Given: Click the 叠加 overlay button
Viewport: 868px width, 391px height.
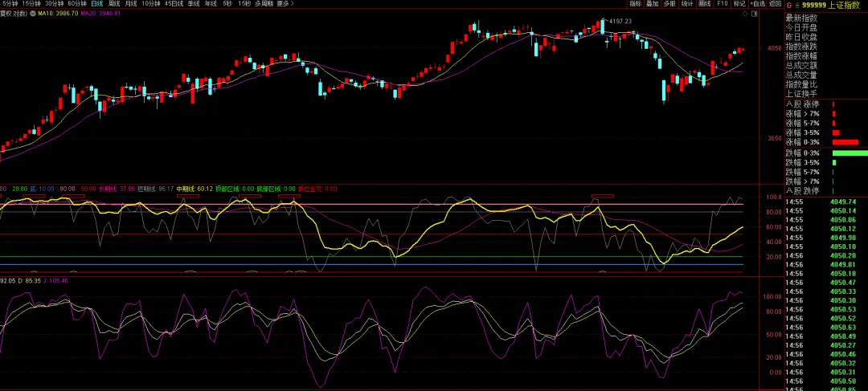Looking at the screenshot, I should pos(653,3).
